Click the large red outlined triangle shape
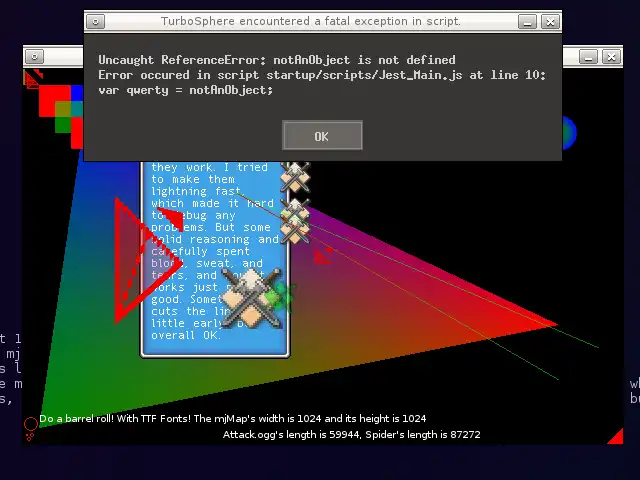This screenshot has height=480, width=640. tap(143, 261)
